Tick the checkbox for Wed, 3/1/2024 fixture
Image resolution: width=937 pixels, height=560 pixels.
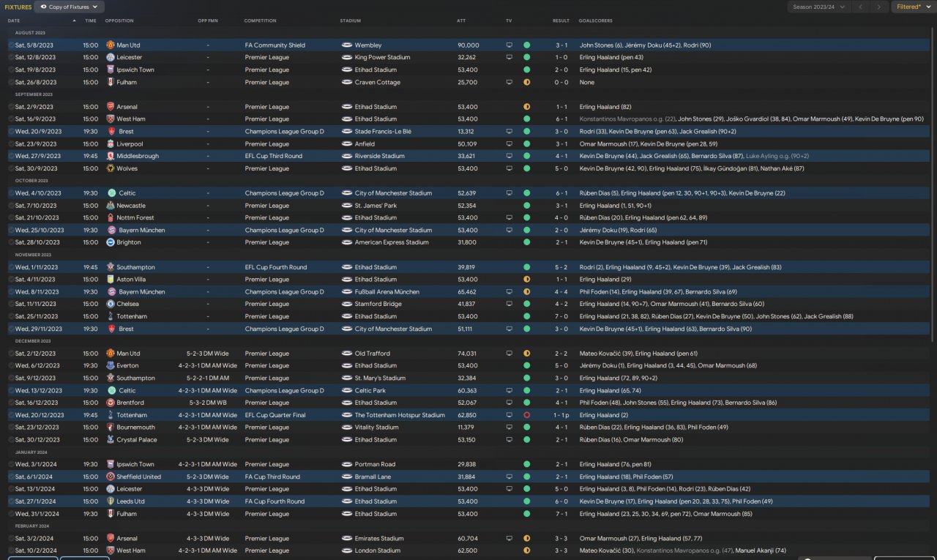pyautogui.click(x=11, y=464)
